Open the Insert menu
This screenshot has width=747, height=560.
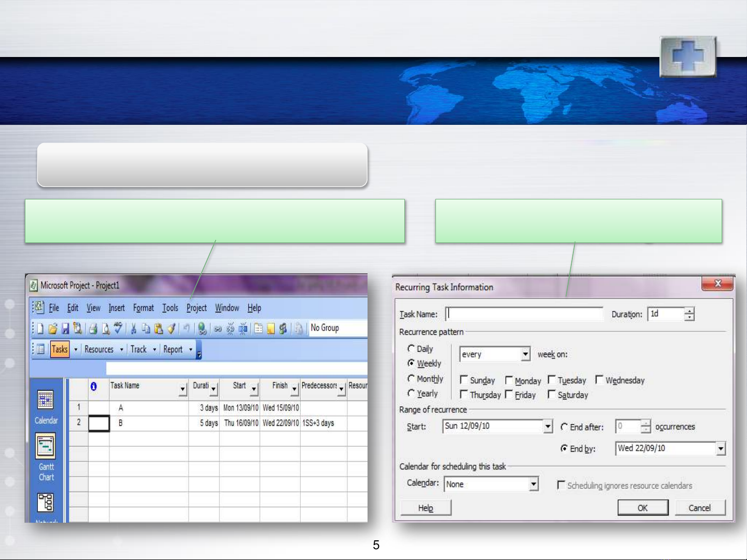pyautogui.click(x=117, y=308)
